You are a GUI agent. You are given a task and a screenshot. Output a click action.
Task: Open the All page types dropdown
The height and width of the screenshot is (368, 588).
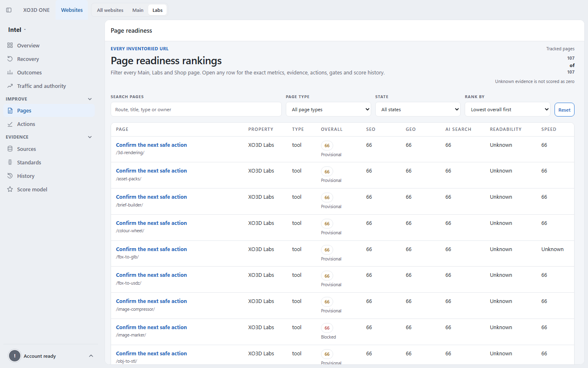pos(328,110)
